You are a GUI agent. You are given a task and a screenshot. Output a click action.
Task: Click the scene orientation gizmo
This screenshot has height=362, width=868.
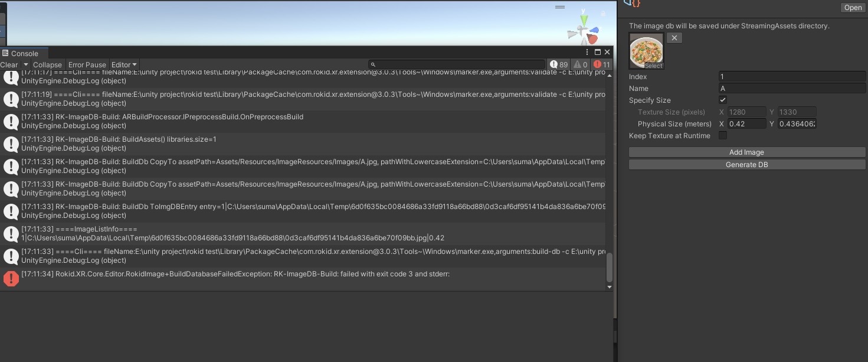pyautogui.click(x=584, y=30)
